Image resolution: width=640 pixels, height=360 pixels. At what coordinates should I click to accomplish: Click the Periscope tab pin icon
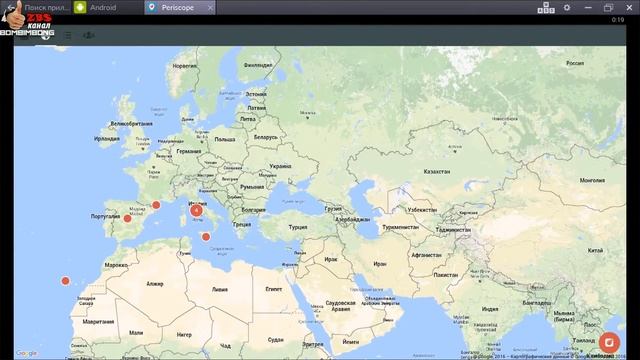point(152,7)
